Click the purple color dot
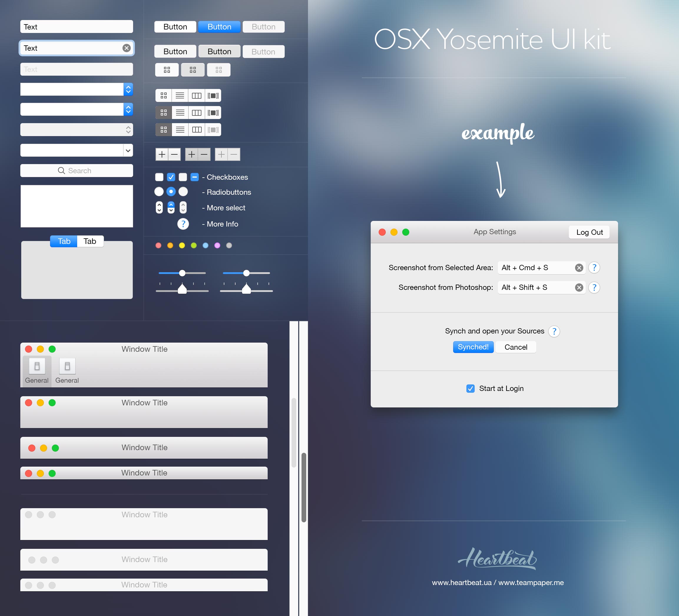This screenshot has width=679, height=616. tap(217, 245)
